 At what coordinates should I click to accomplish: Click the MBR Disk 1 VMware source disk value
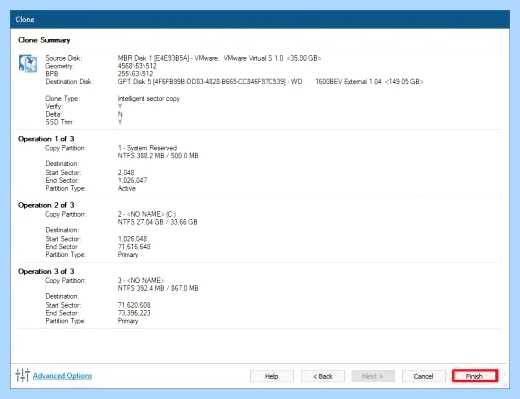pos(219,58)
